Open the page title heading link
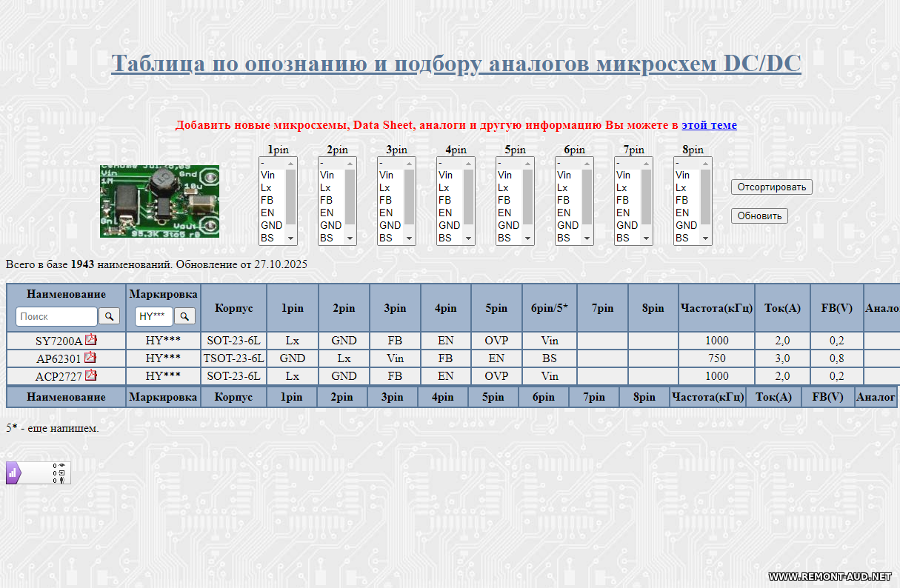 (x=456, y=64)
